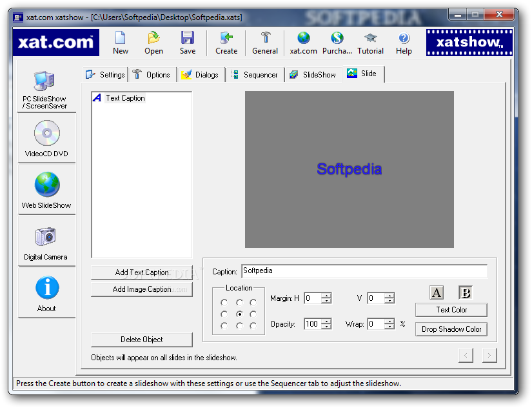Open the Tutorial graduation cap icon
This screenshot has width=532, height=408.
click(x=370, y=38)
